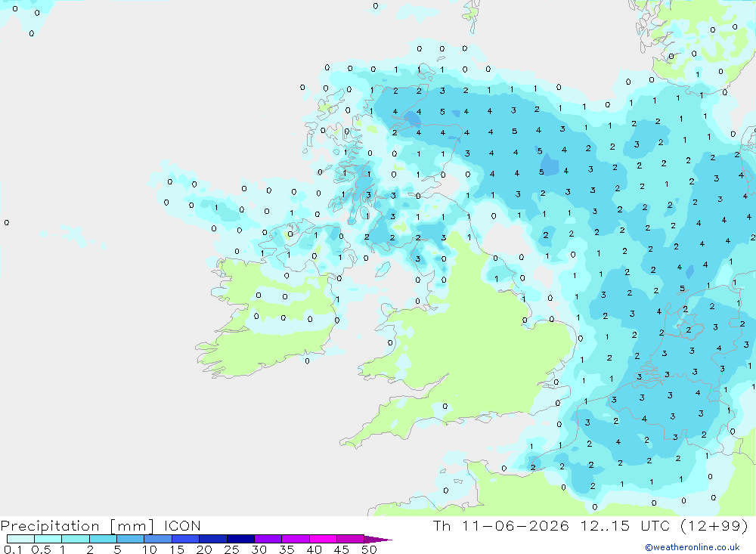The height and width of the screenshot is (554, 756).
Task: Select the 0.5–1 mm legend color box
Action: coord(48,539)
